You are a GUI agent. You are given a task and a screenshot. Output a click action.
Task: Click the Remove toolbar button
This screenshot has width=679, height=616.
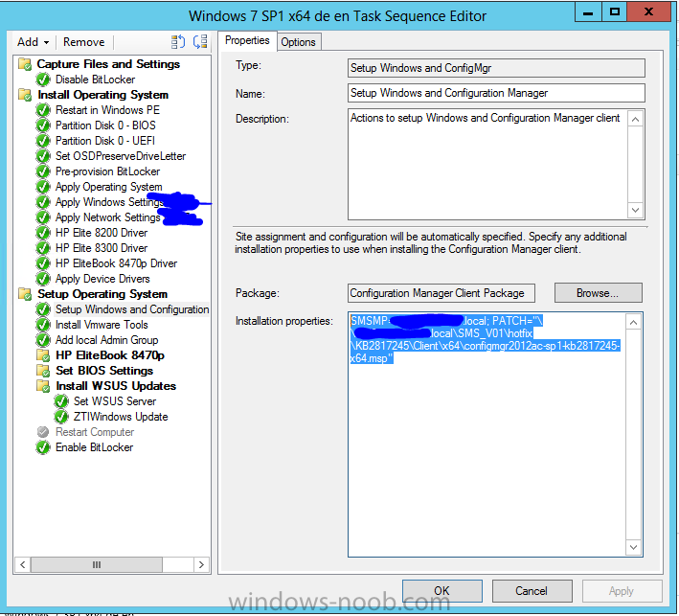84,42
